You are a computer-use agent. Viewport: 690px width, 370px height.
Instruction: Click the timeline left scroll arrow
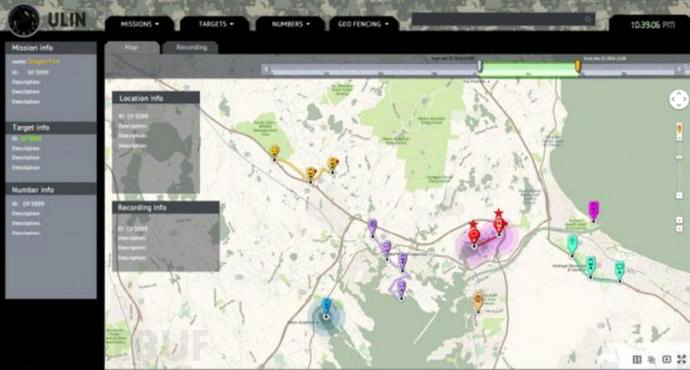click(x=266, y=69)
